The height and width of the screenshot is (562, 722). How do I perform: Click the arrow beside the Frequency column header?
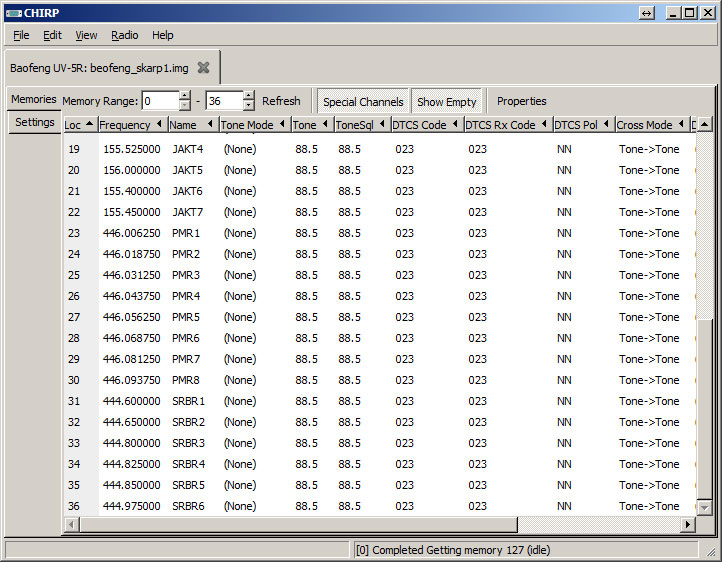point(159,125)
